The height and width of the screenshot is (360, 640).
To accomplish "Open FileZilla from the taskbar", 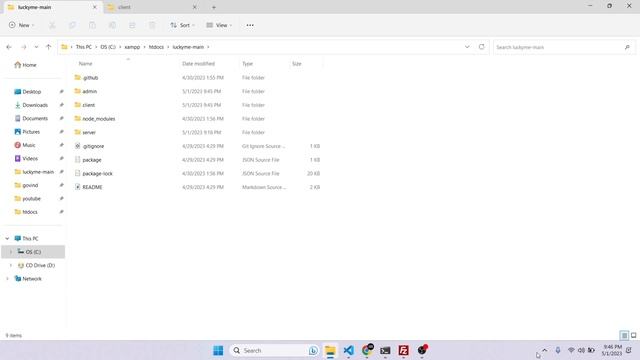I will coord(404,350).
